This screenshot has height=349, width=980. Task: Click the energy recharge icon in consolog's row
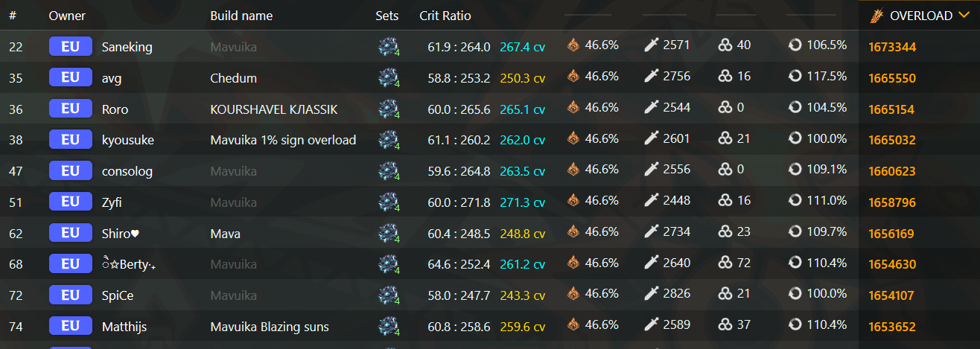tap(795, 170)
